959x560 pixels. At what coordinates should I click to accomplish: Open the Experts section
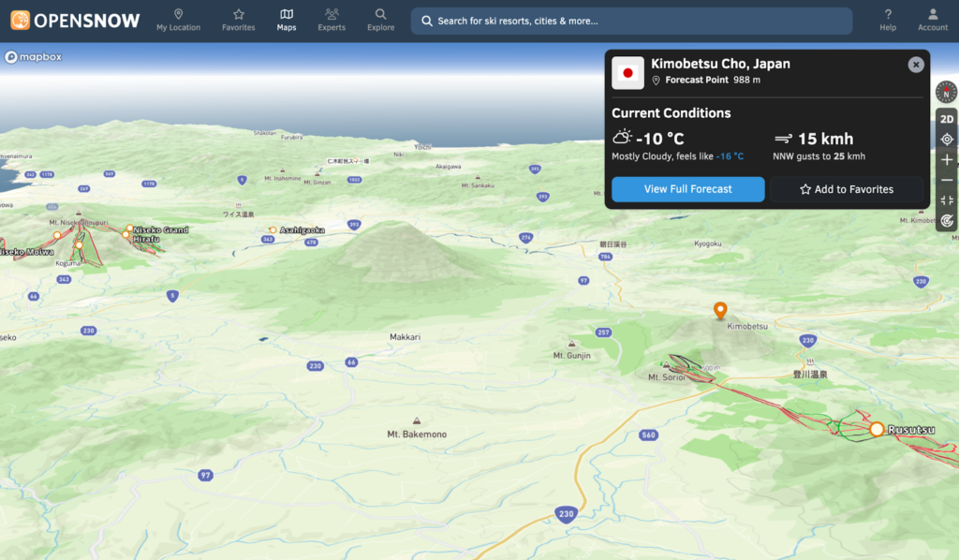(332, 19)
